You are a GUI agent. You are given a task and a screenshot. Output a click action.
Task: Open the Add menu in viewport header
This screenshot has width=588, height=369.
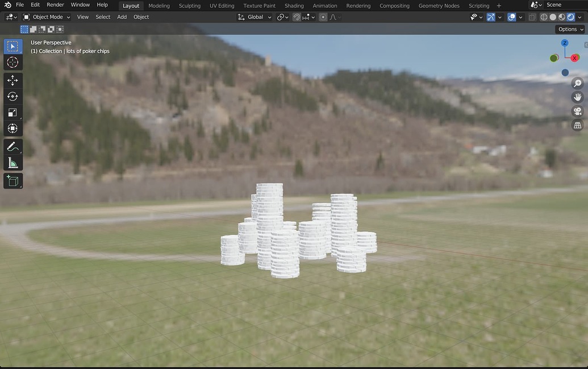122,17
